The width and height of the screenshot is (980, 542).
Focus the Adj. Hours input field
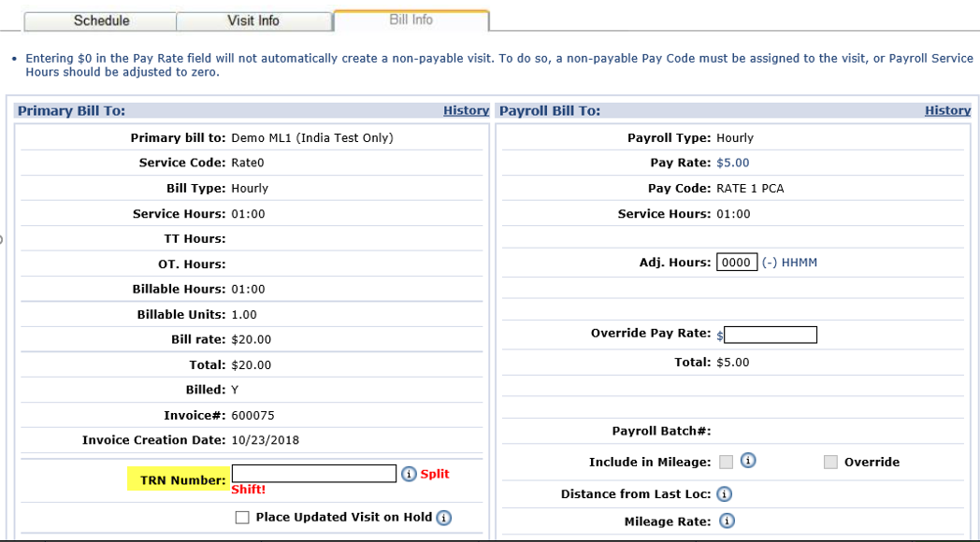pyautogui.click(x=737, y=263)
